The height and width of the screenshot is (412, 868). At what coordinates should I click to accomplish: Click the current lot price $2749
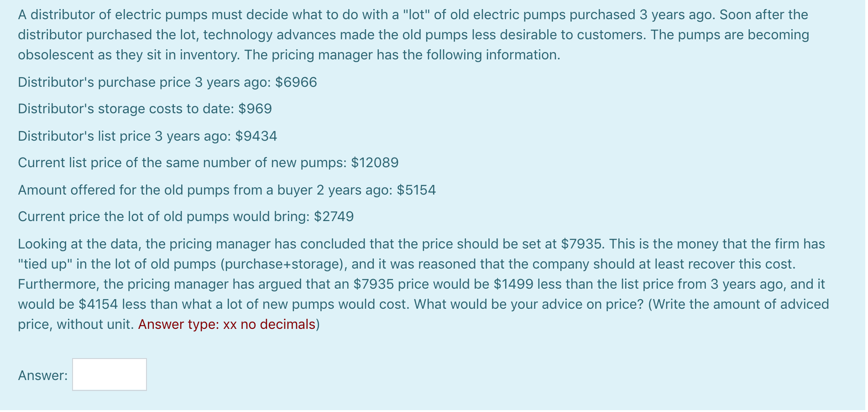click(x=335, y=217)
